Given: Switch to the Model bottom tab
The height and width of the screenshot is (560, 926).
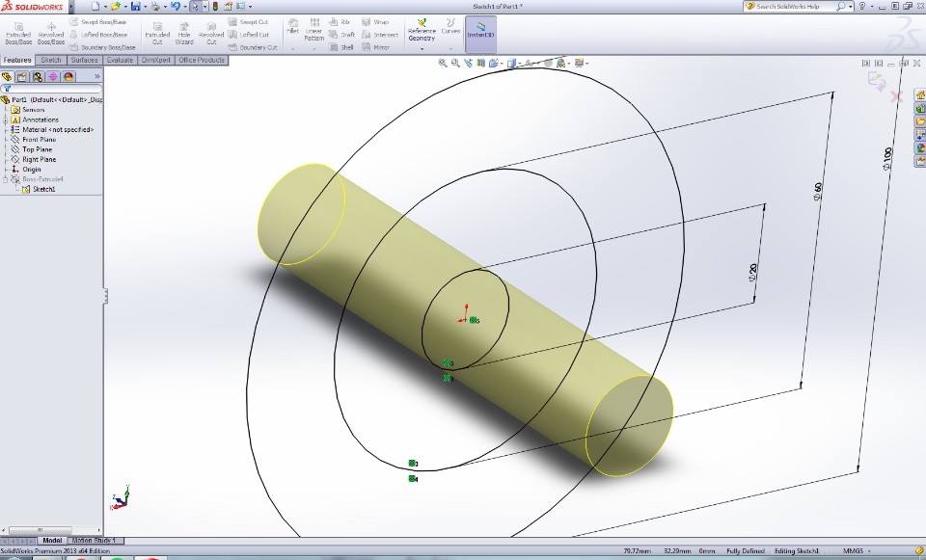Looking at the screenshot, I should point(52,541).
